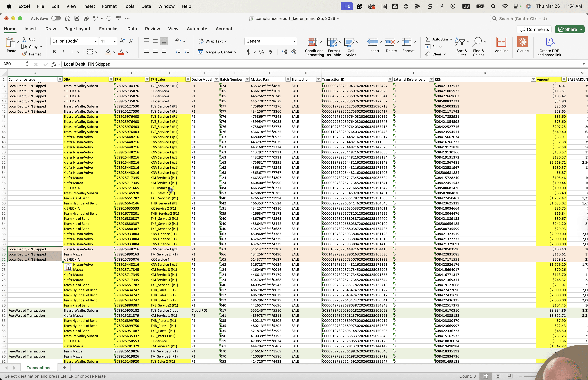Open the Claude add-in icon
The image size is (588, 380).
point(522,42)
